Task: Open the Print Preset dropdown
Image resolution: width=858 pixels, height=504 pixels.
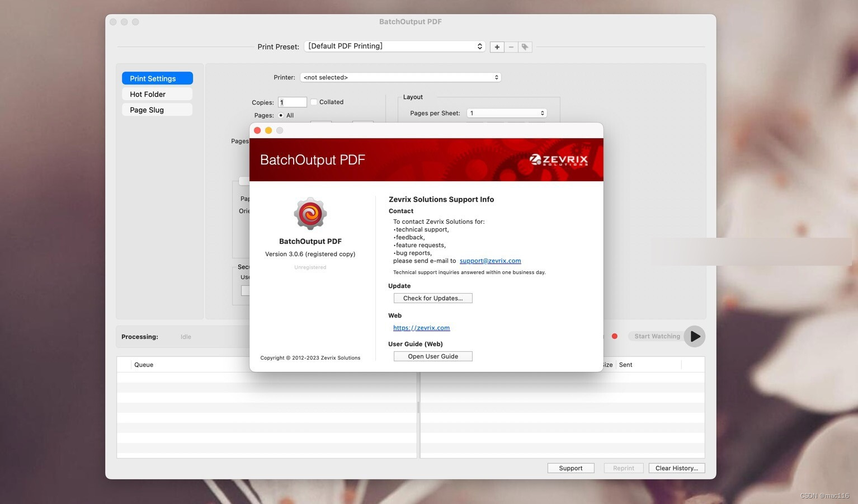Action: point(395,46)
